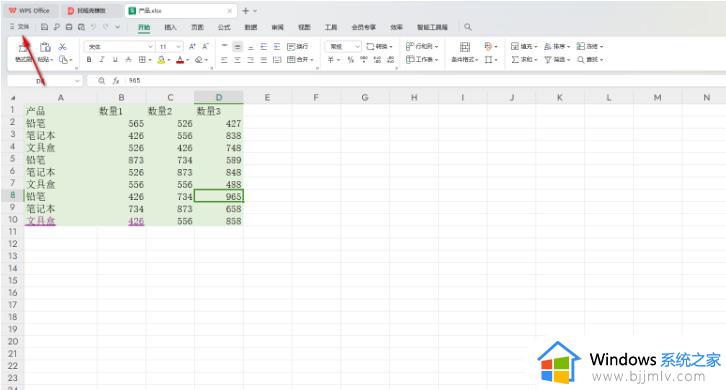The height and width of the screenshot is (390, 726).
Task: Open the 填充 (Fill) button
Action: coord(524,46)
